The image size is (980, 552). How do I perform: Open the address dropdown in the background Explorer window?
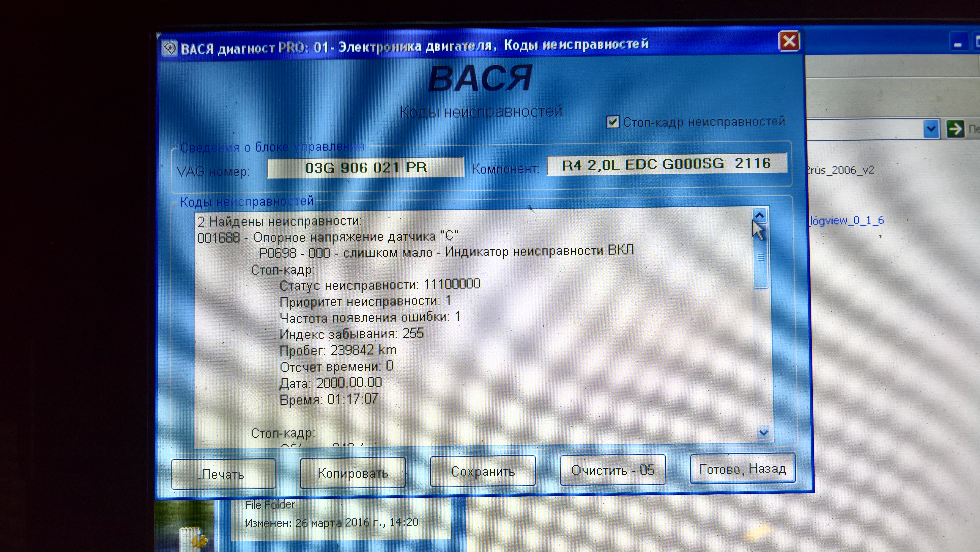(931, 129)
